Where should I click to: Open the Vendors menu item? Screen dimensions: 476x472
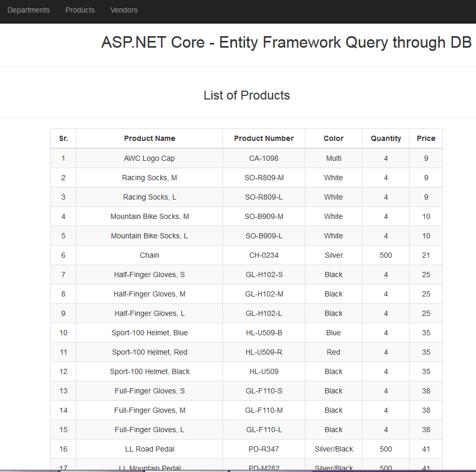click(124, 10)
